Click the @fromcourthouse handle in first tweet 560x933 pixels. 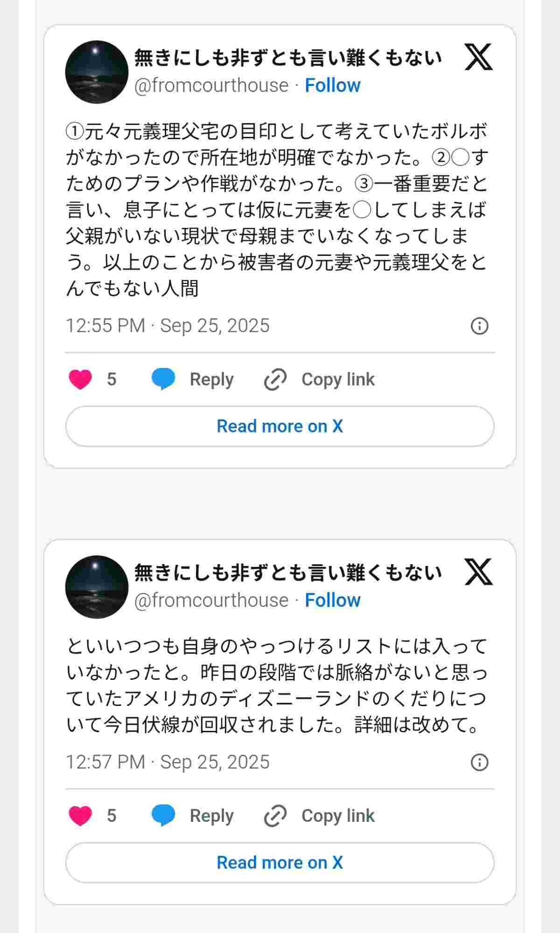click(211, 85)
